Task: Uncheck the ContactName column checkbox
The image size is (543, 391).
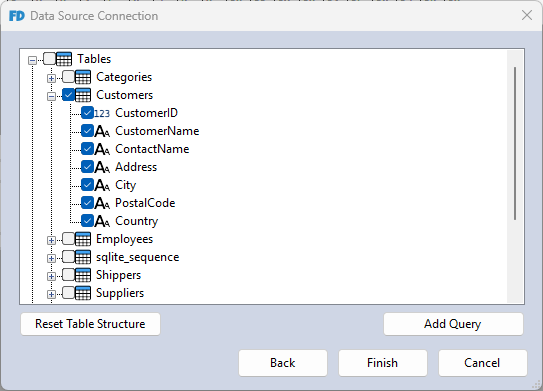Action: point(87,149)
